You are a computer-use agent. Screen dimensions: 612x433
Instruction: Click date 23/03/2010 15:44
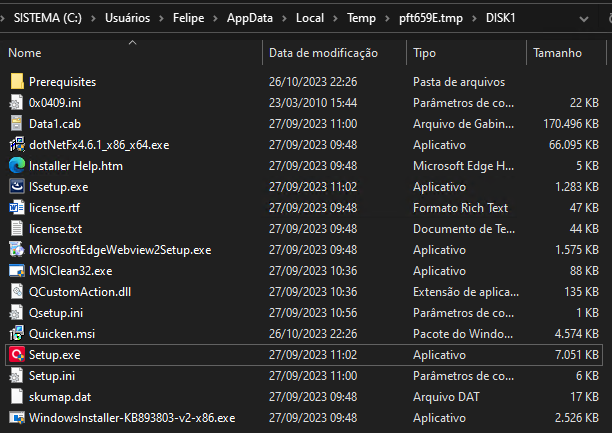point(313,103)
